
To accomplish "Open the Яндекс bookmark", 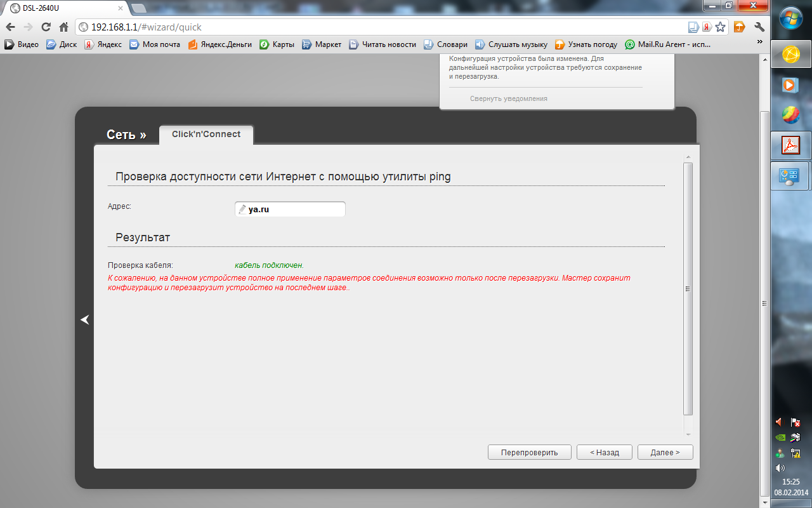I will pyautogui.click(x=103, y=44).
